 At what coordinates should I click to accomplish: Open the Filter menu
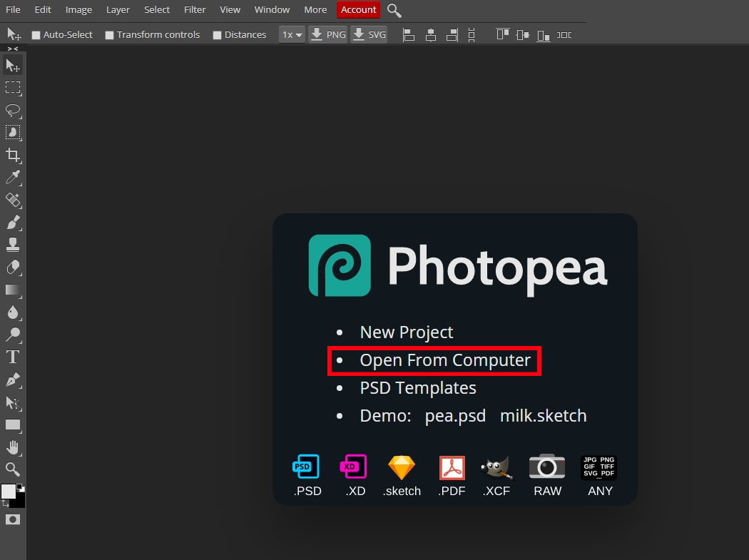point(195,9)
